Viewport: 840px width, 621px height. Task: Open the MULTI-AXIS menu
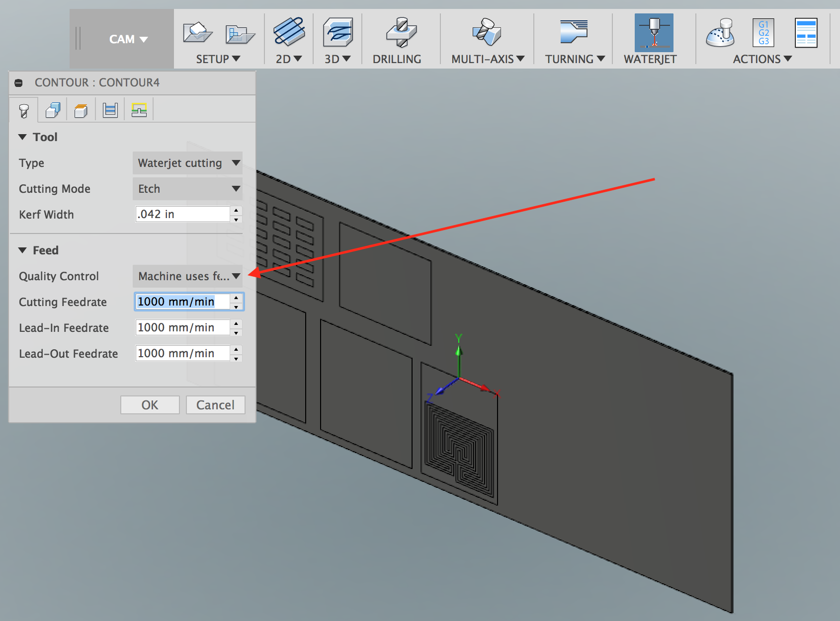[488, 59]
